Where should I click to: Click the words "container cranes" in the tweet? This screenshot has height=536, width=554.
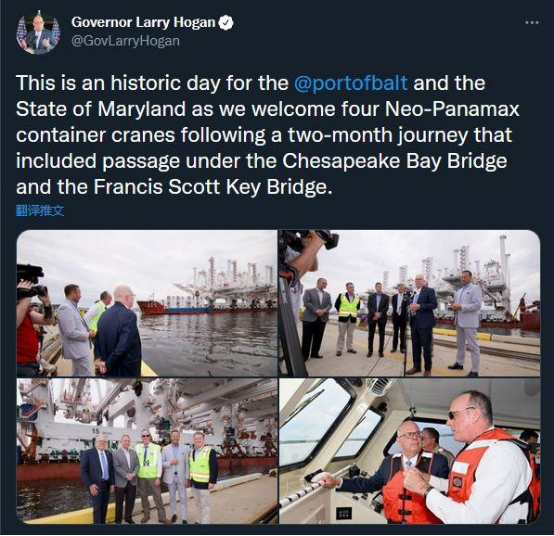[x=95, y=135]
